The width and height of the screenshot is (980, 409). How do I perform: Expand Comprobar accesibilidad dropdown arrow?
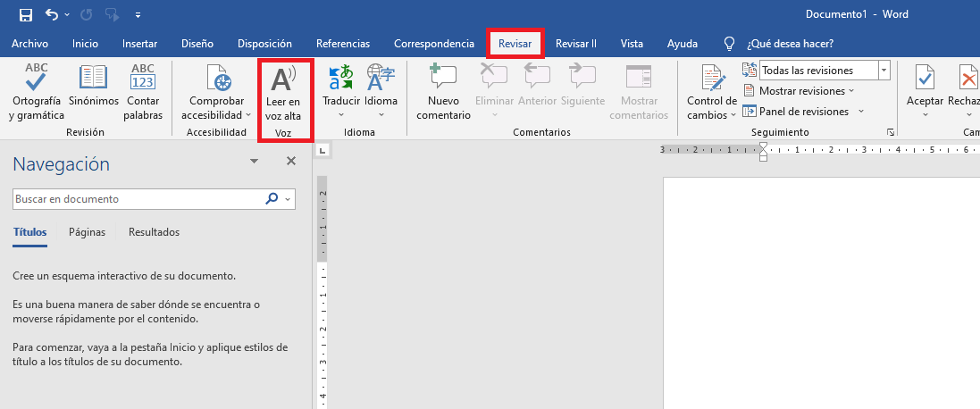[x=248, y=115]
